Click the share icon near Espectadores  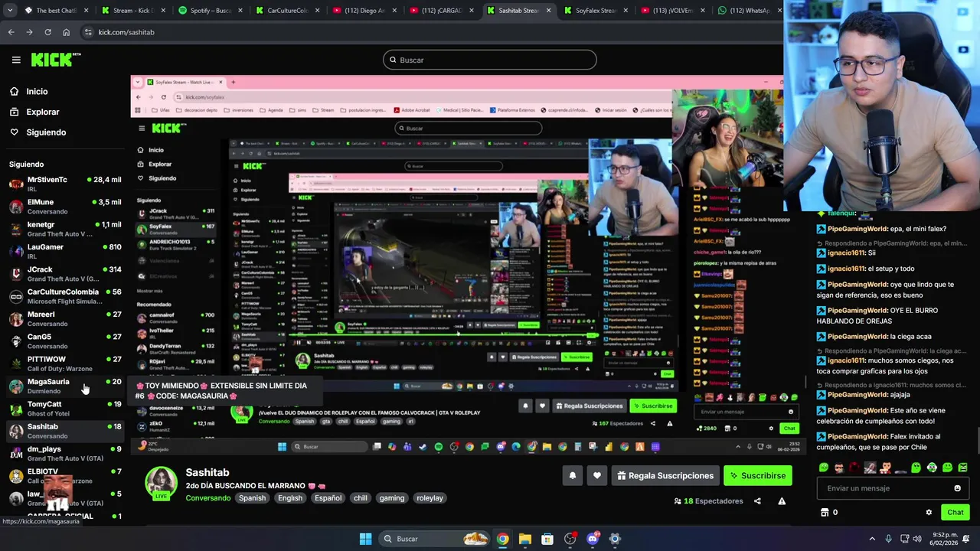757,501
